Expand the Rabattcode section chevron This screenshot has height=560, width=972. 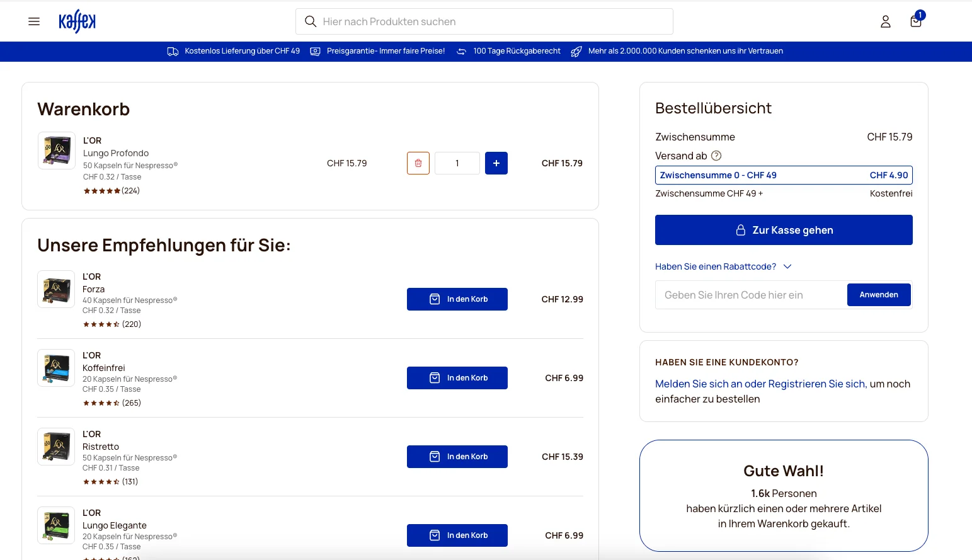click(787, 266)
